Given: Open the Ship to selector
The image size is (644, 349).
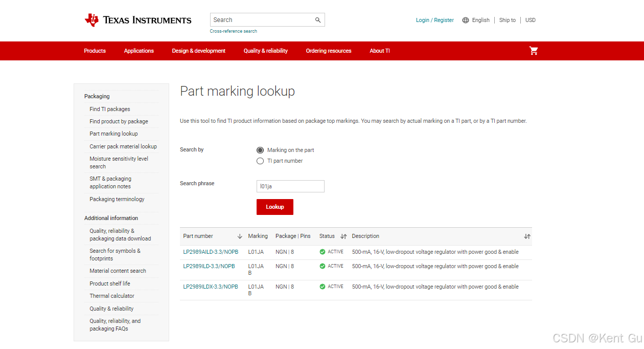Looking at the screenshot, I should pyautogui.click(x=508, y=20).
